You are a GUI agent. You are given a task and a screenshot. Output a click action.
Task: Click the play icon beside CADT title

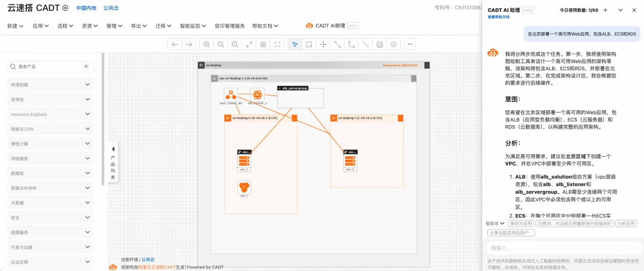point(66,8)
